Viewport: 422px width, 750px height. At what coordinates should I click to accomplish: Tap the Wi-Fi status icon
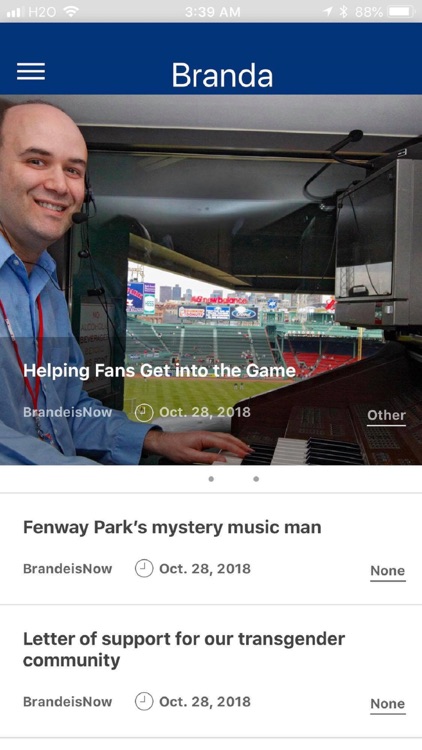71,12
